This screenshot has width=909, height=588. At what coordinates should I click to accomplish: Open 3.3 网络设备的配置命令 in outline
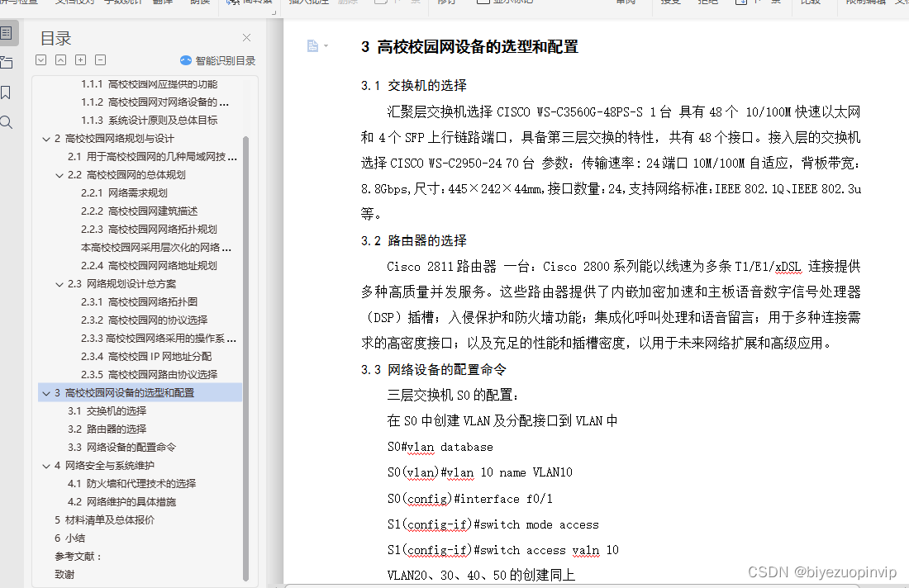click(121, 448)
